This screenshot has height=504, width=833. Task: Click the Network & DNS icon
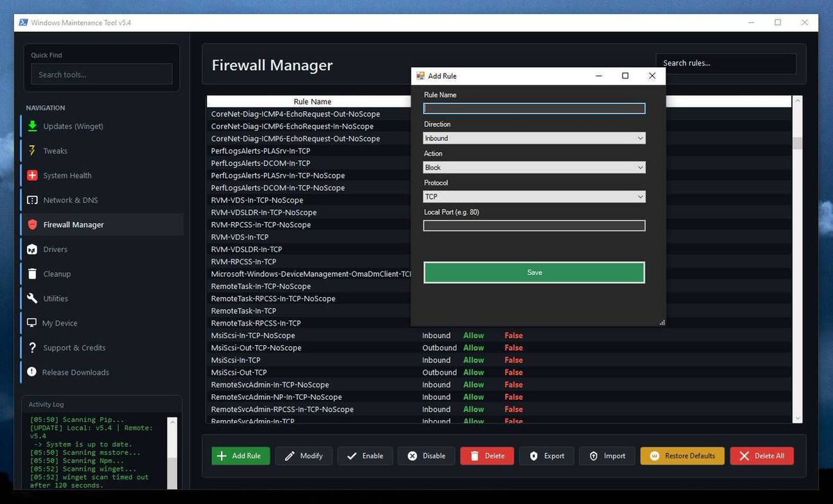pos(33,200)
